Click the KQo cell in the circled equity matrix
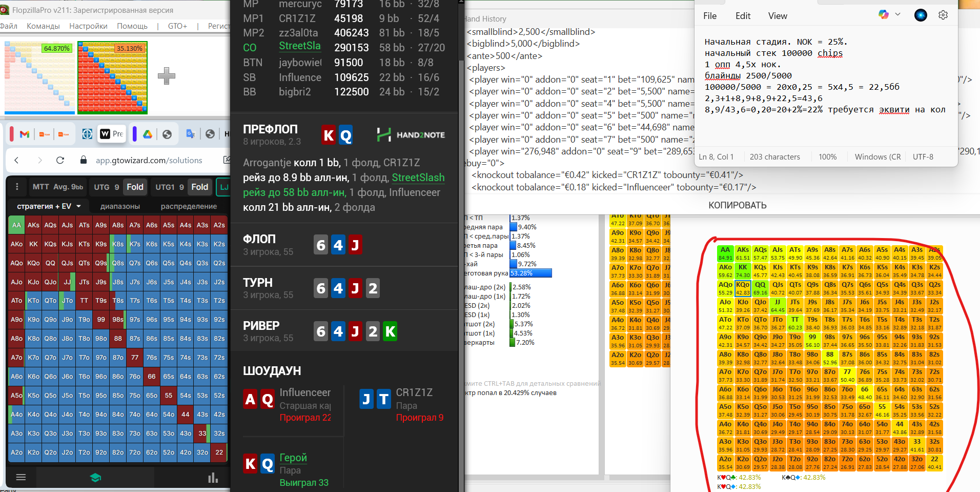Image resolution: width=980 pixels, height=492 pixels. tap(743, 288)
